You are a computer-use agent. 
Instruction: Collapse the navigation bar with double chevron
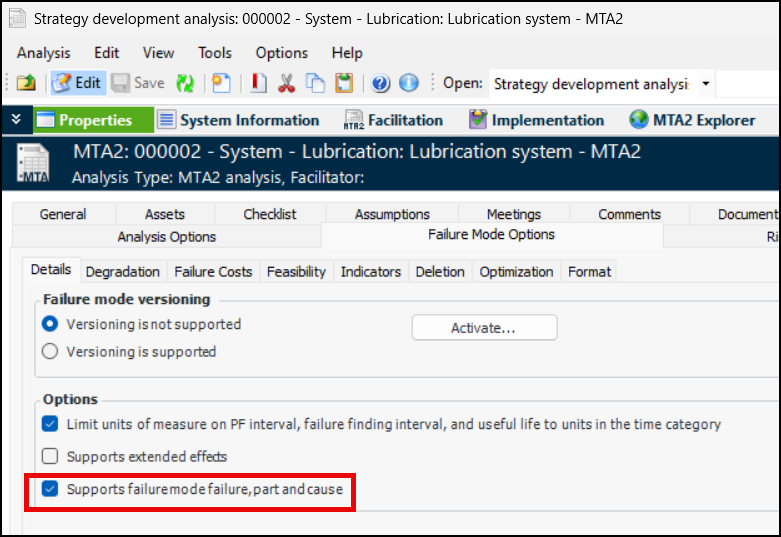click(15, 120)
